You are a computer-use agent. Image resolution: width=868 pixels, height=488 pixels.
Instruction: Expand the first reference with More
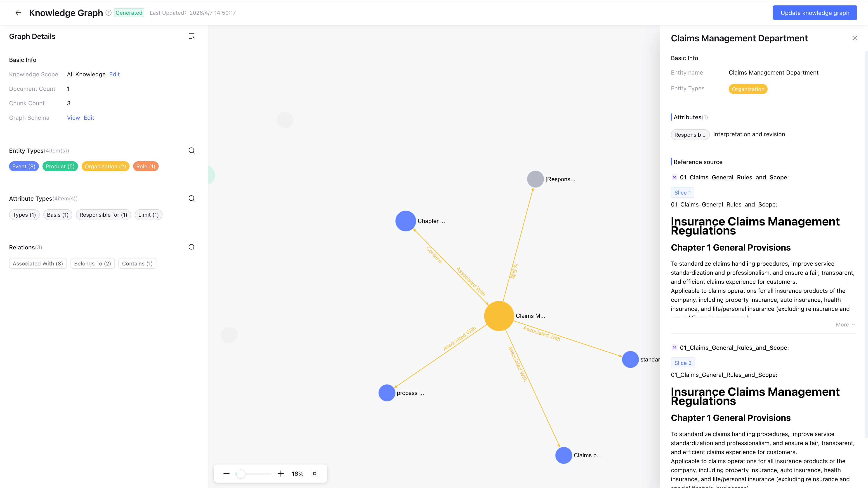click(845, 324)
